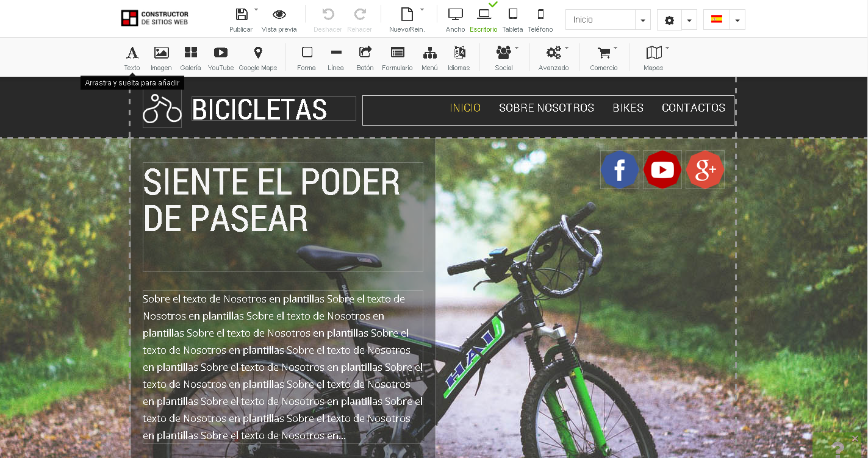Switch to Escritorio desktop view

484,15
